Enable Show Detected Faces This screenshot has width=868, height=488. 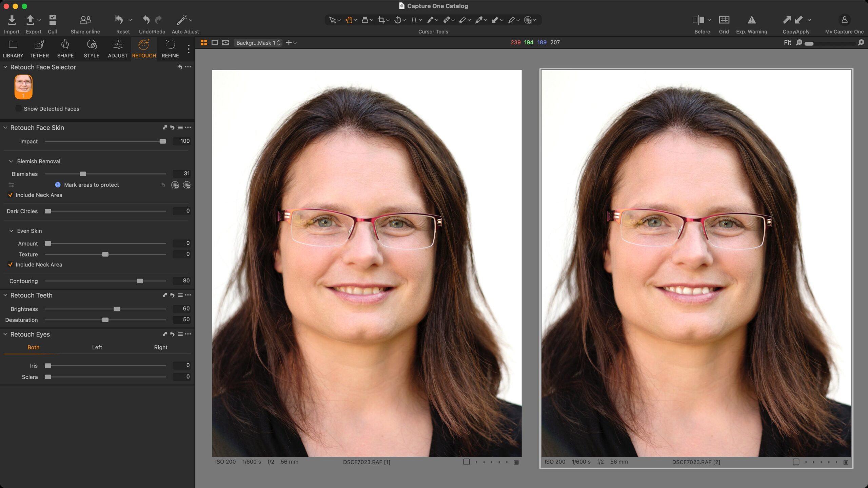click(18, 108)
